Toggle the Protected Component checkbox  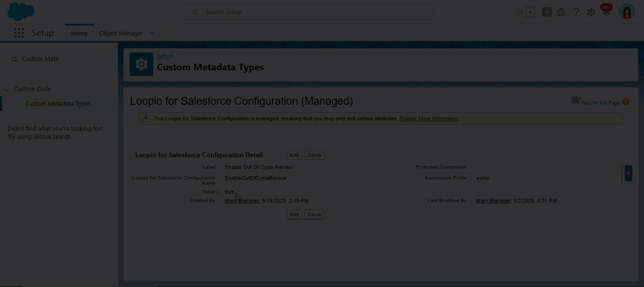click(x=480, y=167)
